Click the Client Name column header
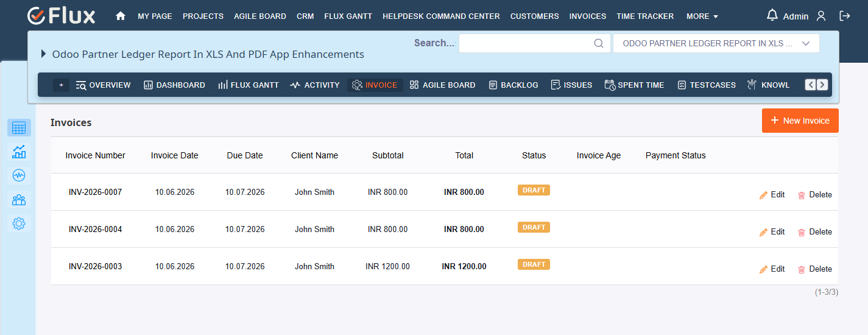 click(x=314, y=155)
